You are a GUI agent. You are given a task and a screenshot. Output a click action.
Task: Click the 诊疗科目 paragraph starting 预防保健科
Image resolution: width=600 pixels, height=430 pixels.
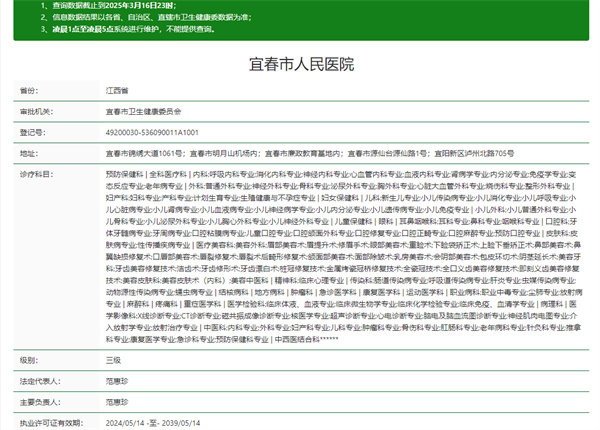click(x=344, y=257)
